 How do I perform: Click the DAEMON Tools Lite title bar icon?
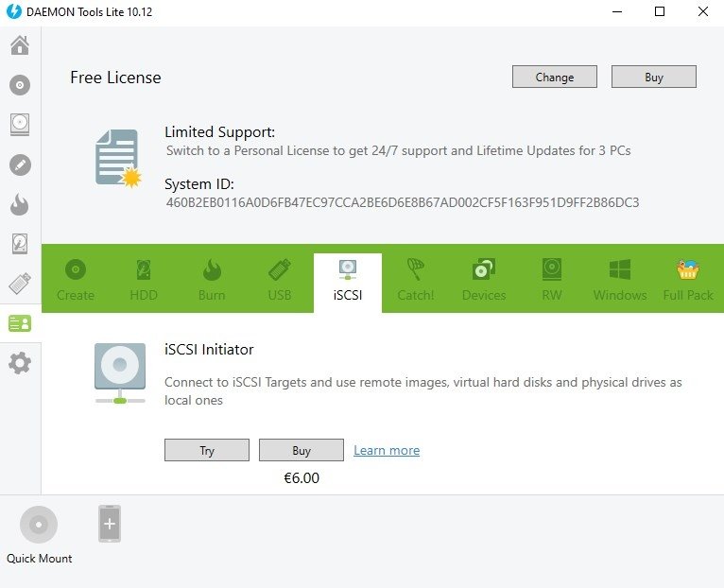[x=14, y=11]
